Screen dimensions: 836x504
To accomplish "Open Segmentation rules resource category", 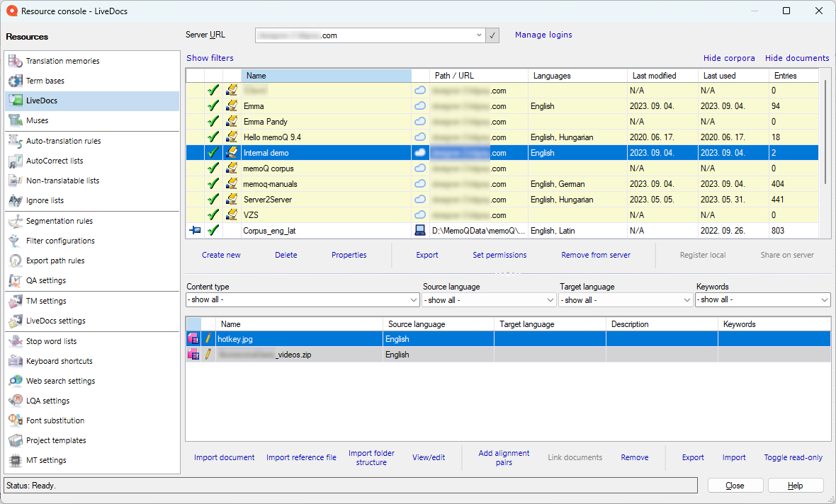I will click(x=60, y=222).
